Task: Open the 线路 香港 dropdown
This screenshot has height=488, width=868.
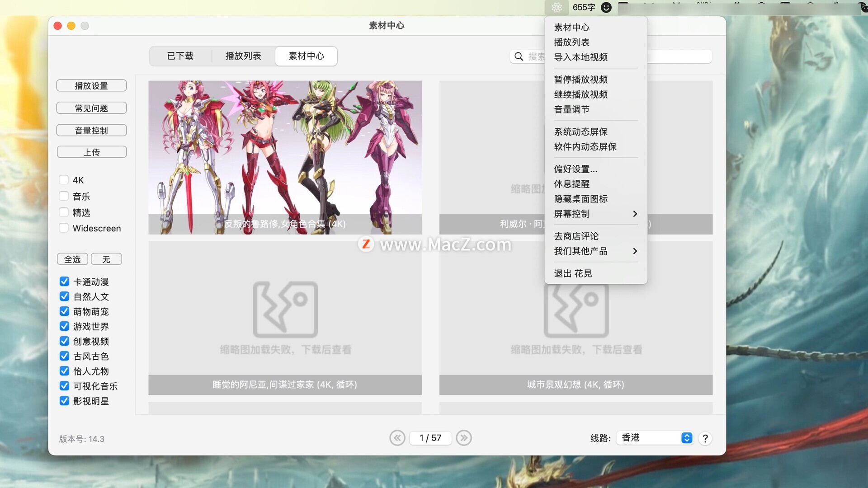Action: click(655, 438)
